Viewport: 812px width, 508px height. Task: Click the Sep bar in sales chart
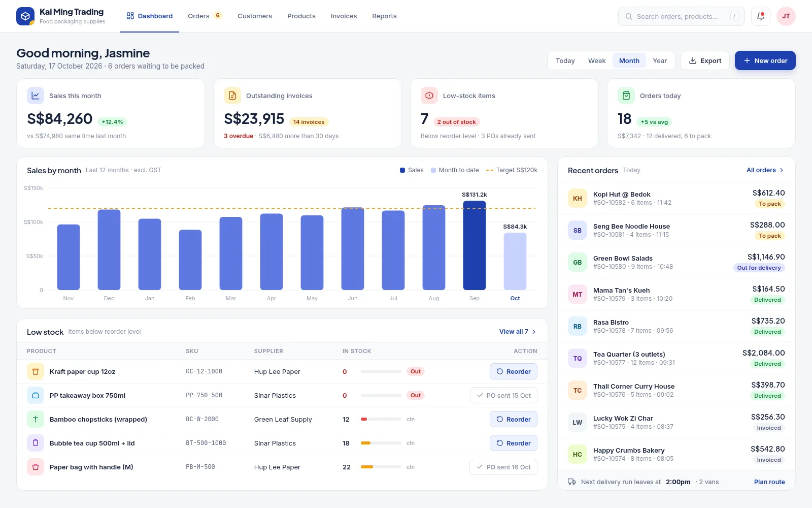pos(475,245)
